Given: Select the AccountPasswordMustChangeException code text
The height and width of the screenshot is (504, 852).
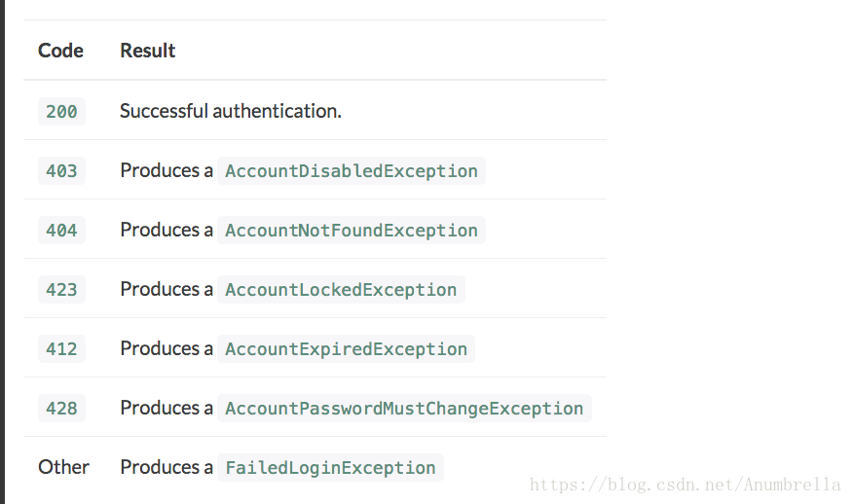Looking at the screenshot, I should point(404,408).
